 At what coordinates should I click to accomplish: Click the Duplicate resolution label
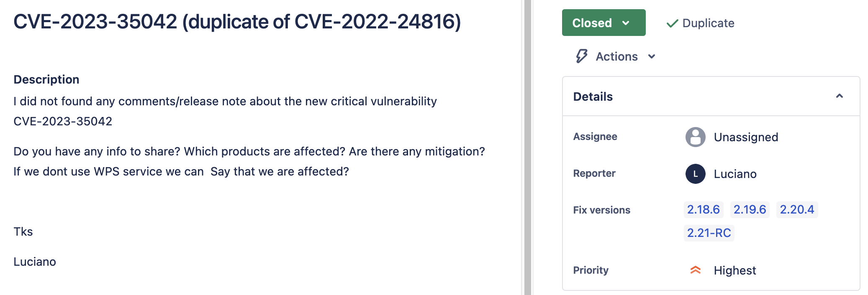pos(708,23)
